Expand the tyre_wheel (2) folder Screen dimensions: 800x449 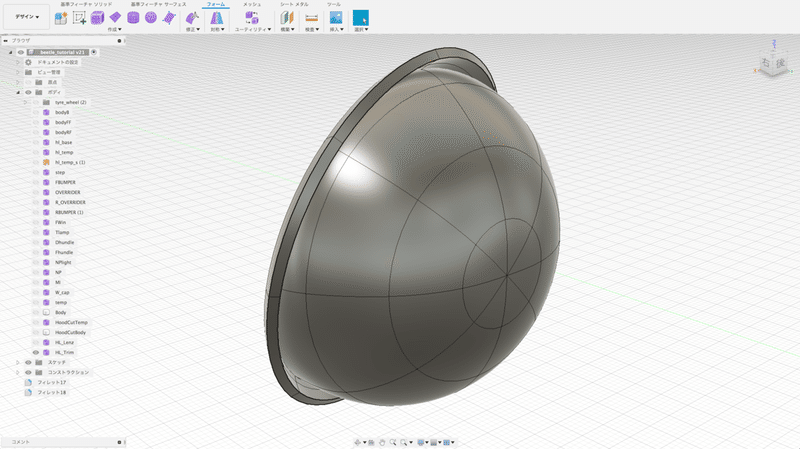pos(25,103)
